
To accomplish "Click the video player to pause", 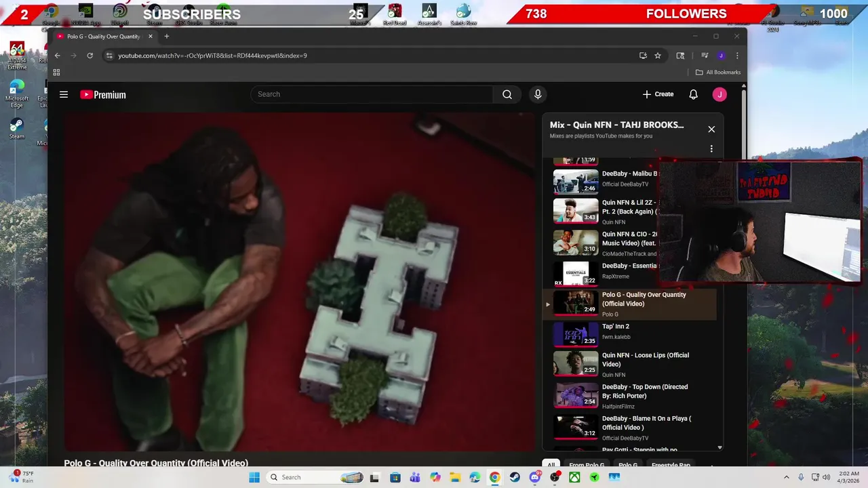I will [300, 281].
